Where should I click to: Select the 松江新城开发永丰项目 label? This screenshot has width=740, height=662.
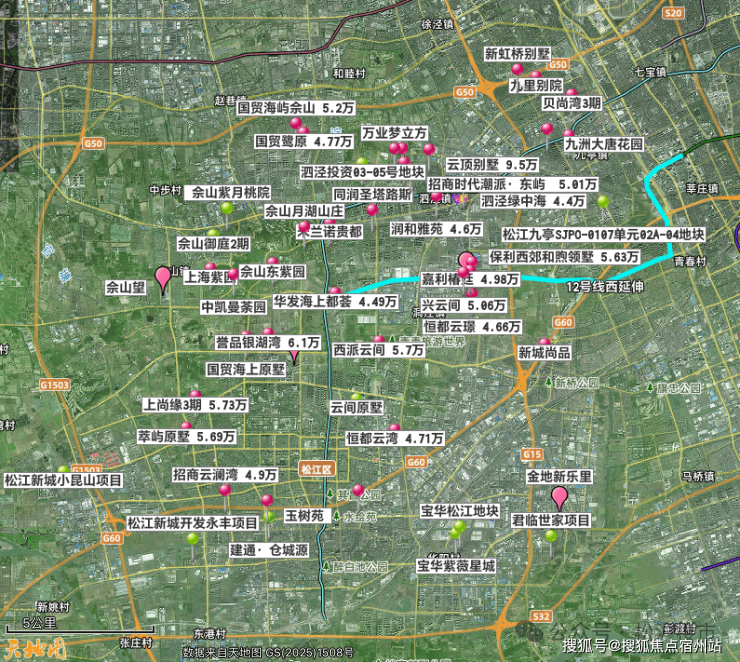193,523
